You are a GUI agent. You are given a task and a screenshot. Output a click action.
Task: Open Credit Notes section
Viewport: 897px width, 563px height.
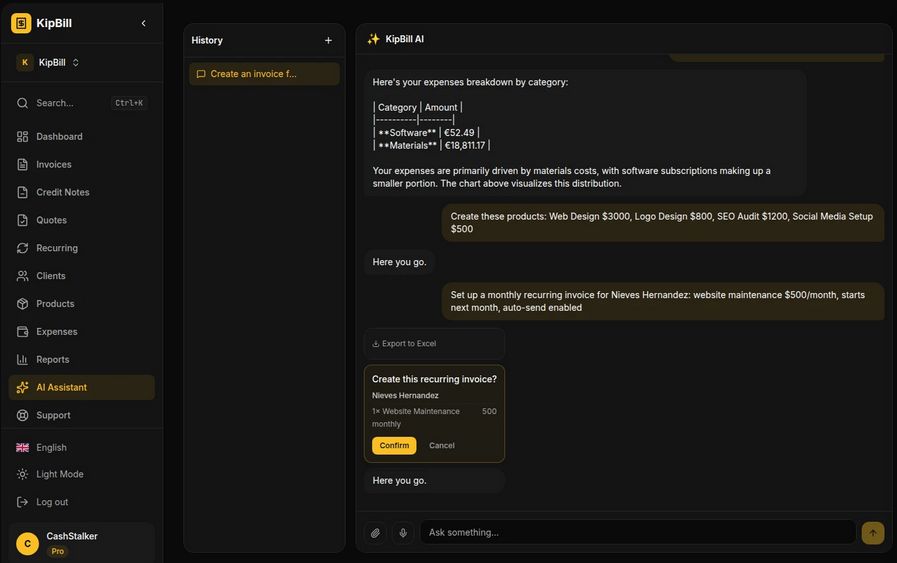[x=82, y=192]
